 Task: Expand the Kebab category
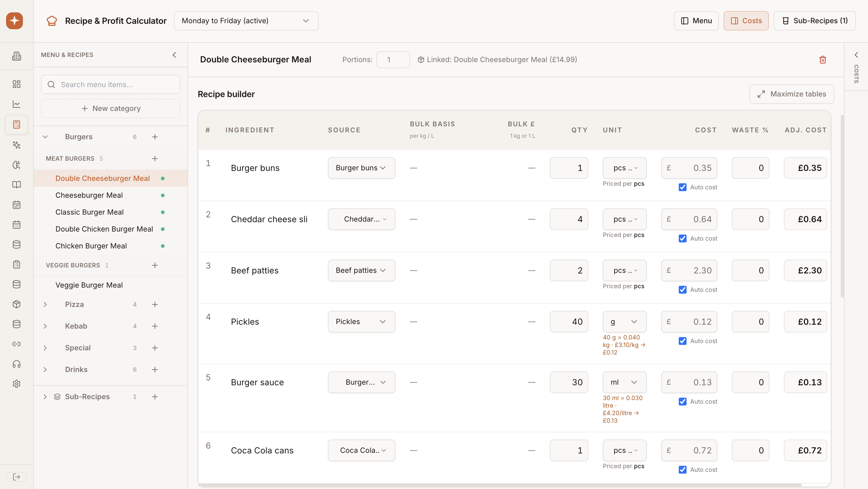45,326
